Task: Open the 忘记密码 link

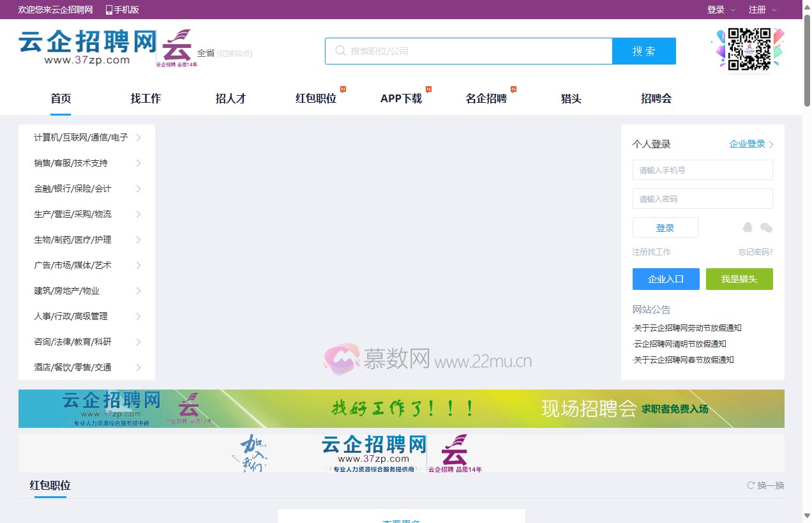Action: (755, 252)
